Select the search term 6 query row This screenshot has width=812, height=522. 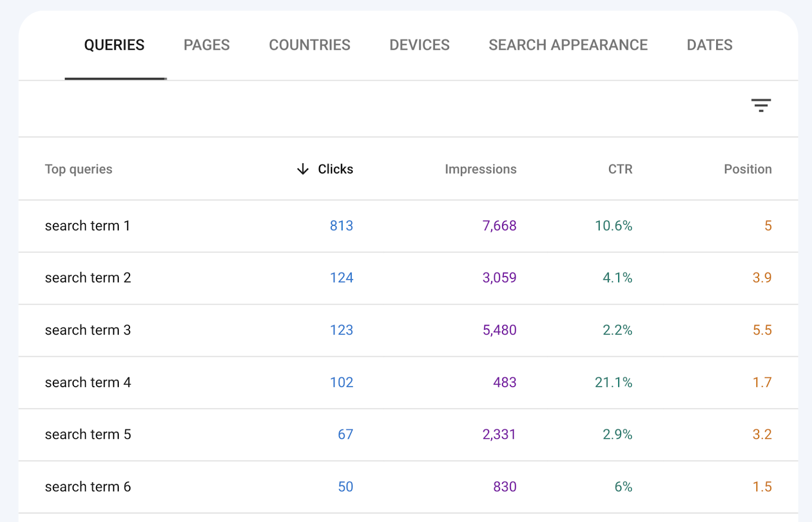87,486
